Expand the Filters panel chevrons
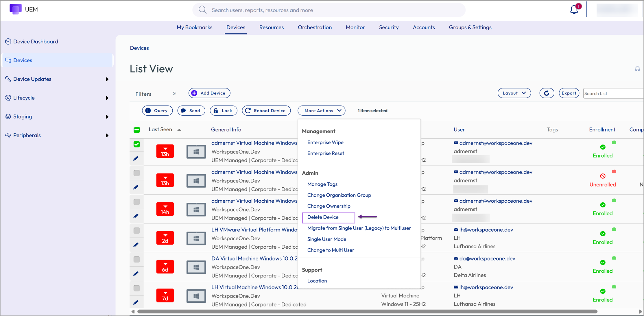644x316 pixels. (x=174, y=93)
